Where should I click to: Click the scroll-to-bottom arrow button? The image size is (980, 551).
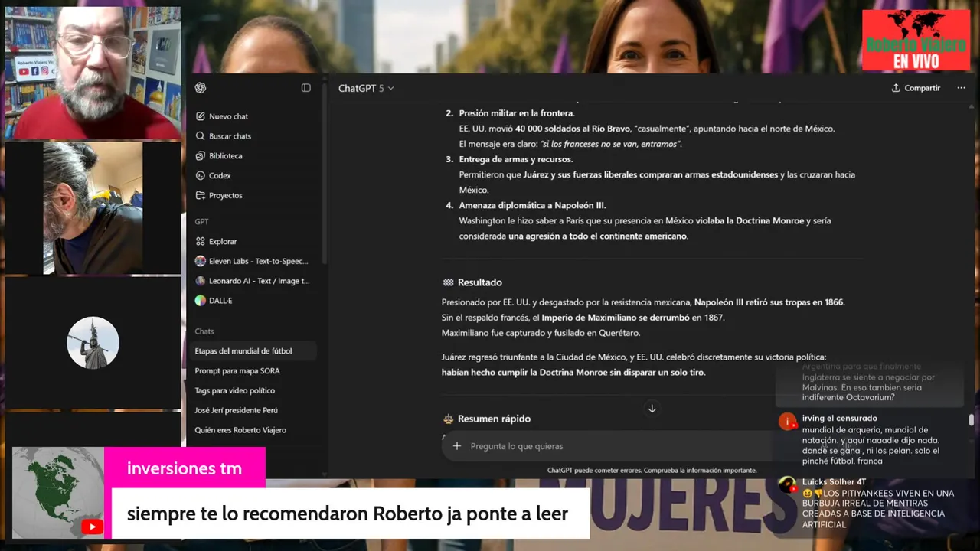coord(652,409)
